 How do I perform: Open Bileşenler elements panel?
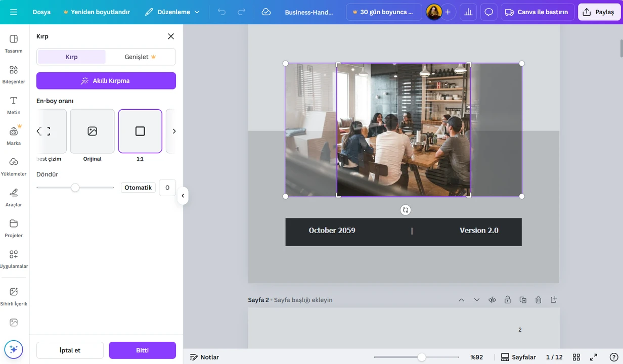14,74
